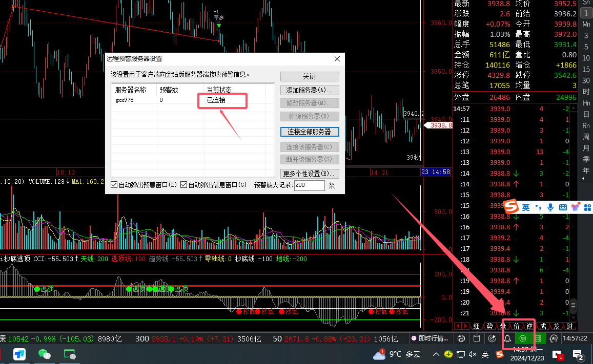The height and width of the screenshot is (364, 593).
Task: Click the Sogou S logo on floating IME bar
Action: point(511,206)
